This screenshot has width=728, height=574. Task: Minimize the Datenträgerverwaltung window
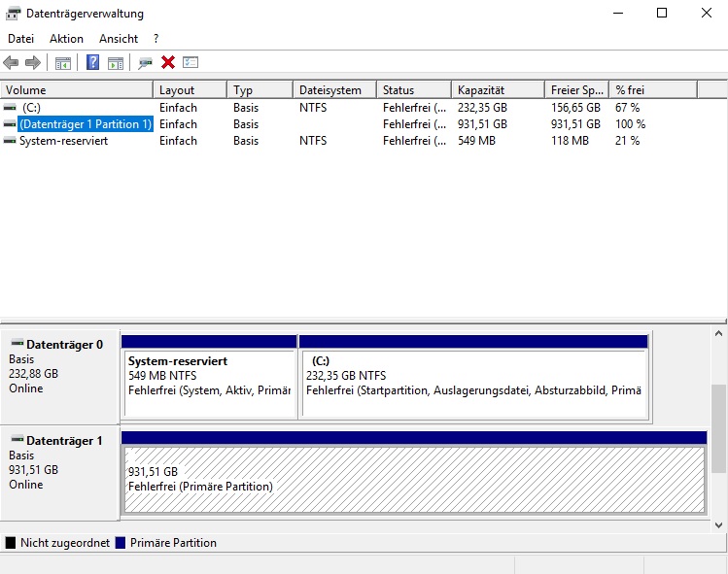[618, 13]
